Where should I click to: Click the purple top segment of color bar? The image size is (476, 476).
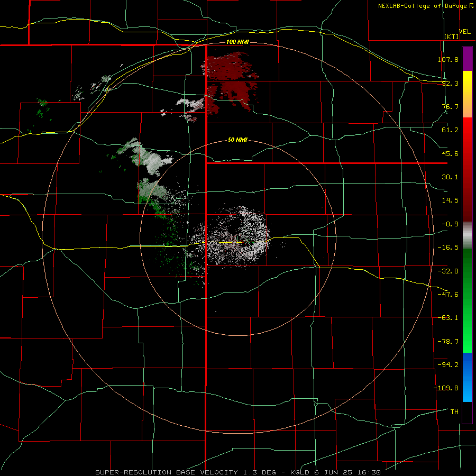467,59
